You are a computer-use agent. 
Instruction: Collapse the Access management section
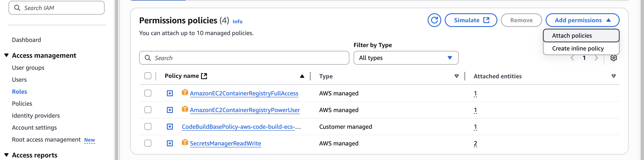6,55
